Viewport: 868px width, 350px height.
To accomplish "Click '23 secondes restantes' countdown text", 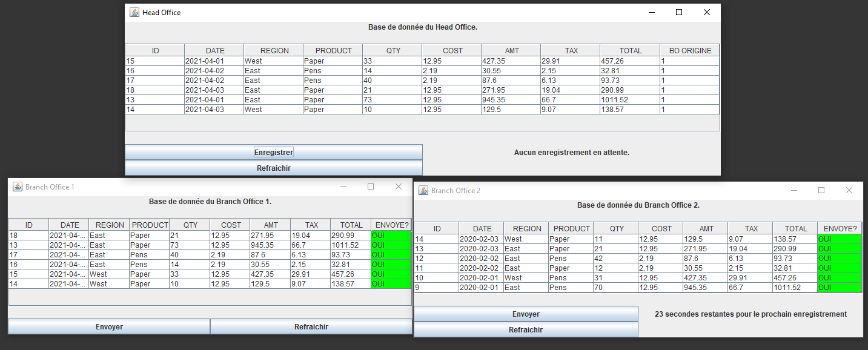I will click(751, 314).
